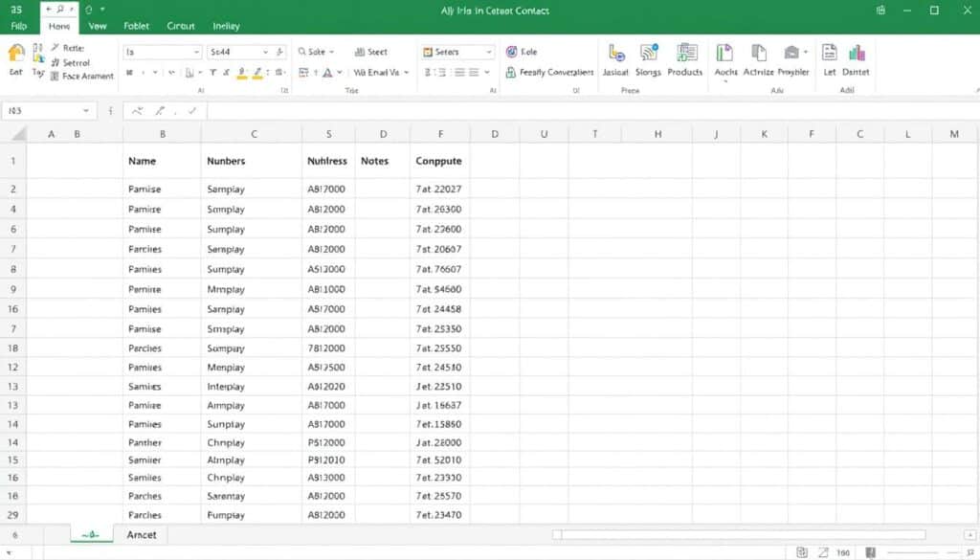Click the Steet chart icon
The width and height of the screenshot is (980, 560).
[x=360, y=52]
